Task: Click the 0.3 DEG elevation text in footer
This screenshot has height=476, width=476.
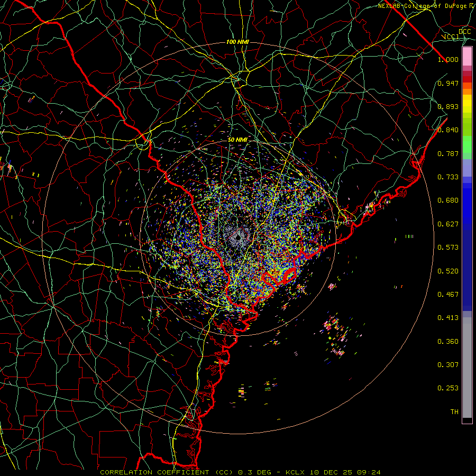Action: (254, 472)
